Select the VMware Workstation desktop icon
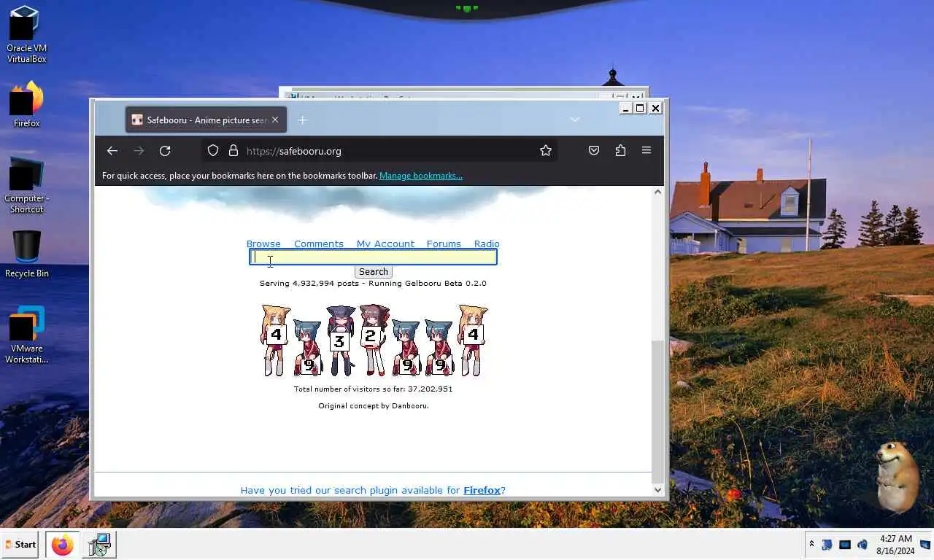The width and height of the screenshot is (934, 560). [26, 335]
